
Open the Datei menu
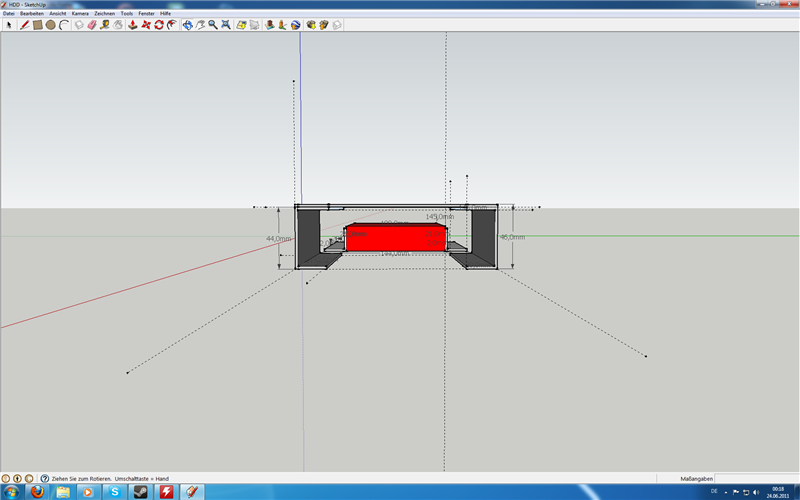pos(9,14)
